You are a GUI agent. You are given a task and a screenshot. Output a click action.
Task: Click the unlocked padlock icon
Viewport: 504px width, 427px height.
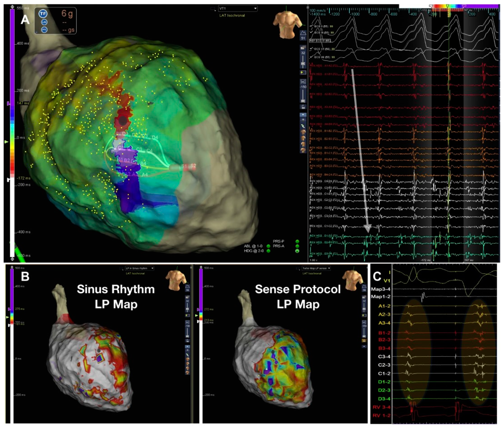(x=303, y=107)
